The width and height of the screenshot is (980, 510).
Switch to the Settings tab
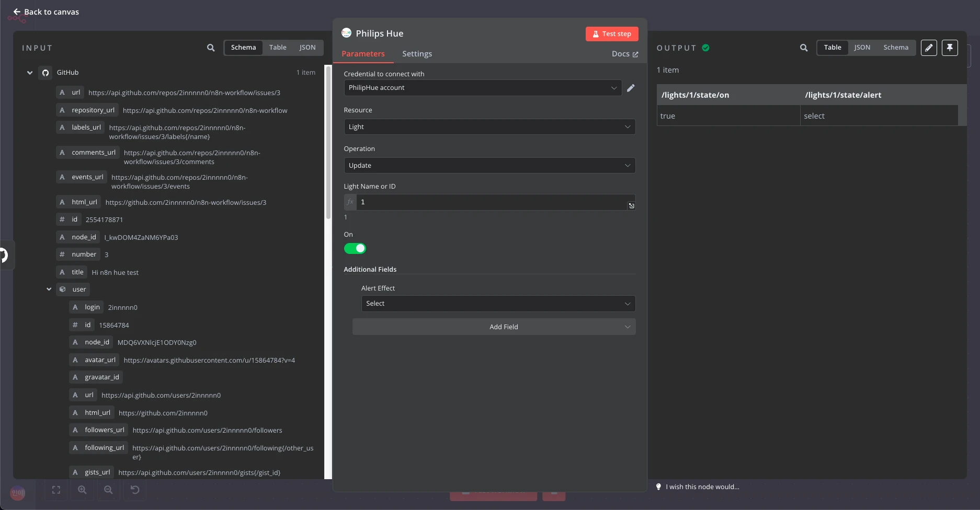point(417,54)
